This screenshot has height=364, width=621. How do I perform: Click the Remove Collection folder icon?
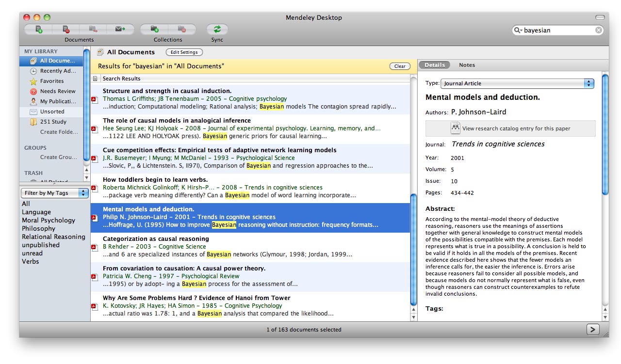coord(182,30)
